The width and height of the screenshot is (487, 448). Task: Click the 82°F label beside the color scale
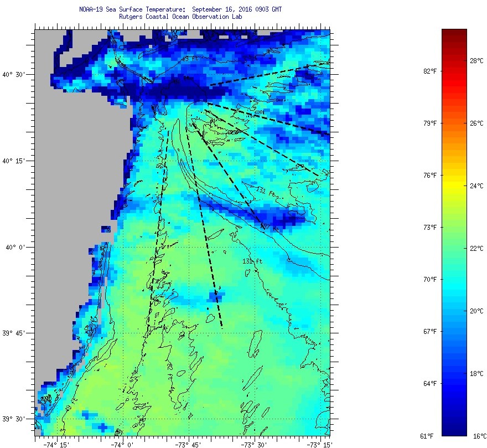pos(430,71)
